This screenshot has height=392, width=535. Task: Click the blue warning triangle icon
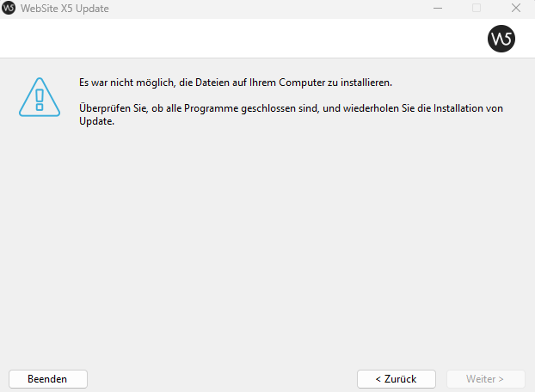tap(39, 96)
